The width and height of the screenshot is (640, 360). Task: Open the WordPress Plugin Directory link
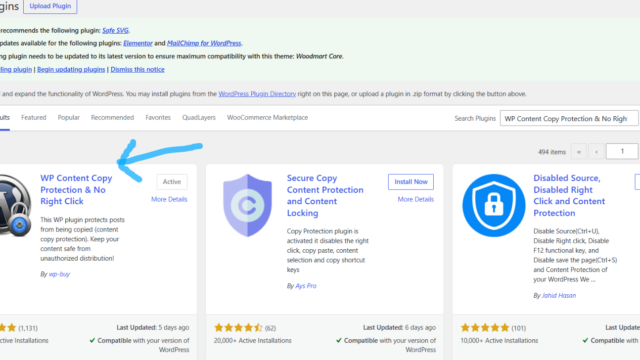(x=257, y=94)
